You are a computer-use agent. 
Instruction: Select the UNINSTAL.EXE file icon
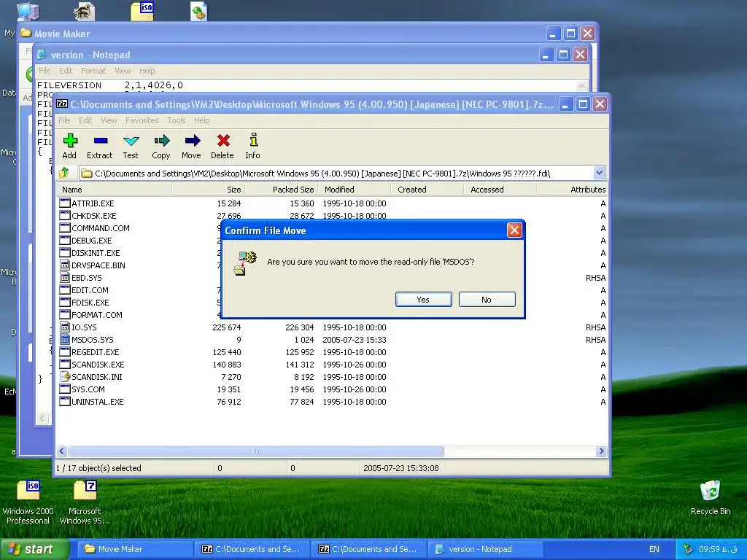pos(65,402)
